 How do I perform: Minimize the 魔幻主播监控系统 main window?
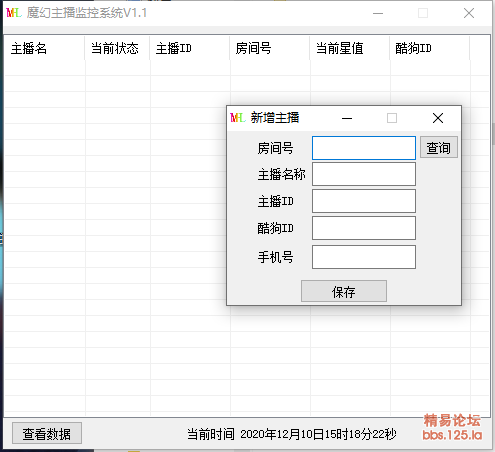click(378, 13)
